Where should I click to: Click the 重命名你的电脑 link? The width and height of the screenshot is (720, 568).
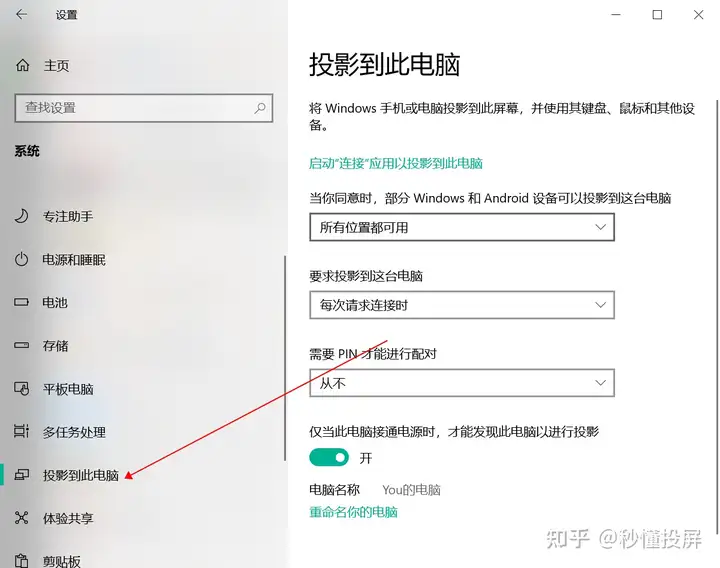[353, 512]
